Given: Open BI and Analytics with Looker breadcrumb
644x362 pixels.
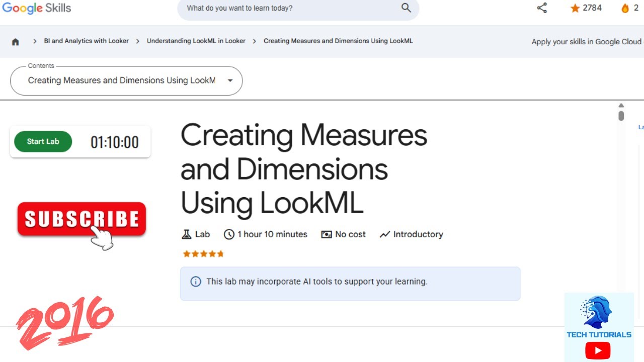Looking at the screenshot, I should point(87,41).
